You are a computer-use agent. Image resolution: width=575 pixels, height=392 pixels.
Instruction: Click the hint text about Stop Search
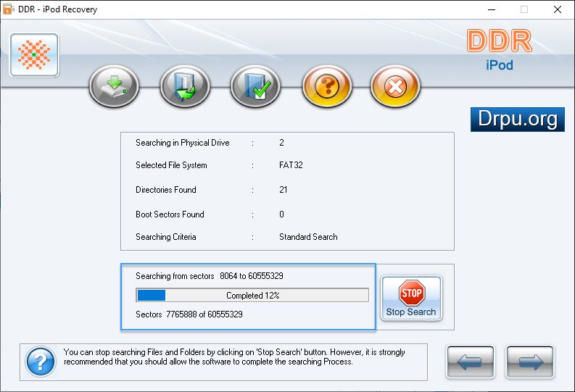(234, 356)
